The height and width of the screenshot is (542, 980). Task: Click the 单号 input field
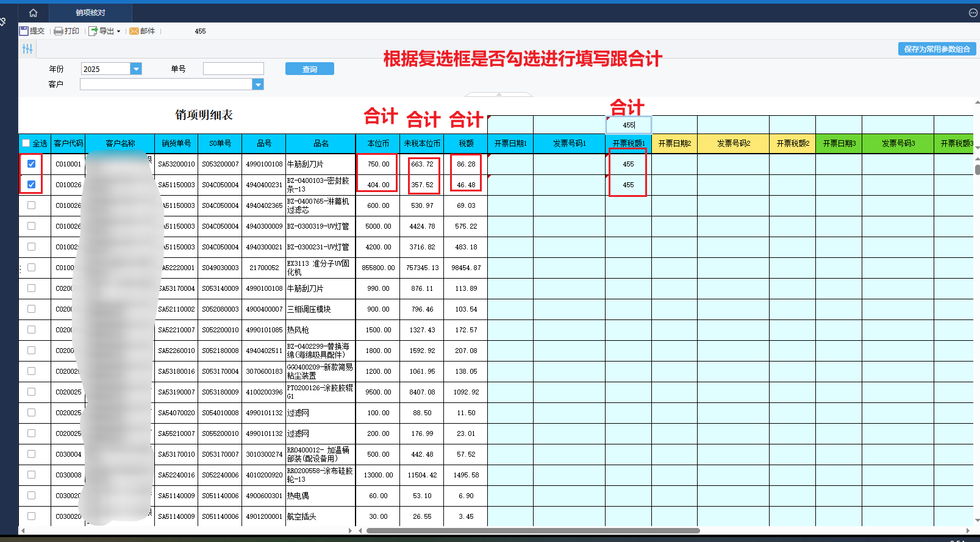[234, 69]
